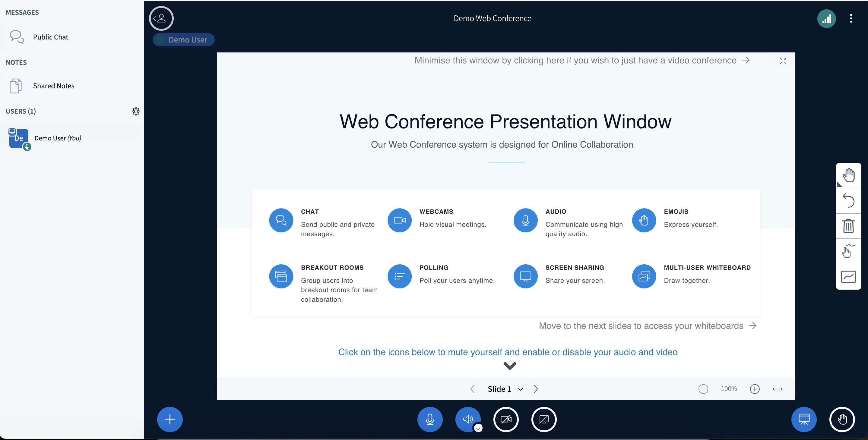Open the audio device selection chevron
The image size is (868, 440).
tap(478, 428)
